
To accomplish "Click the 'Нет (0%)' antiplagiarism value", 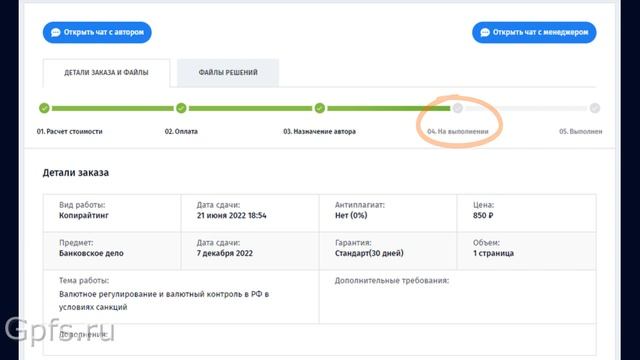I will click(351, 216).
